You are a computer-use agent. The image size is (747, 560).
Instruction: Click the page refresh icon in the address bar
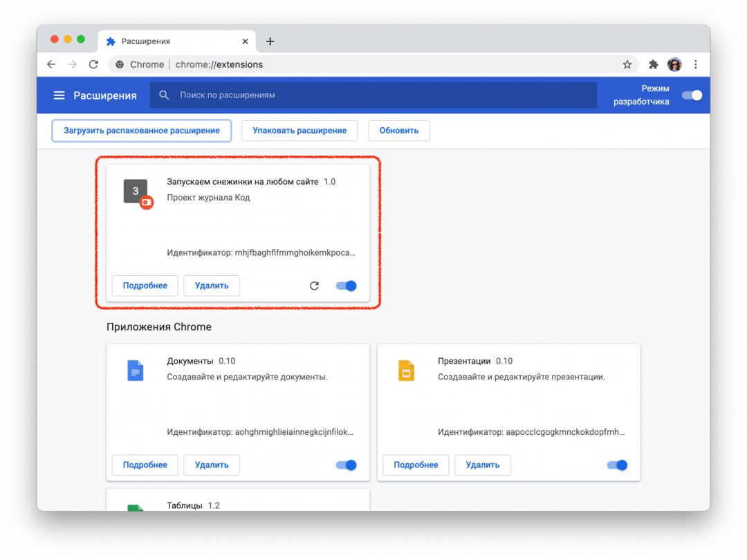pyautogui.click(x=93, y=64)
